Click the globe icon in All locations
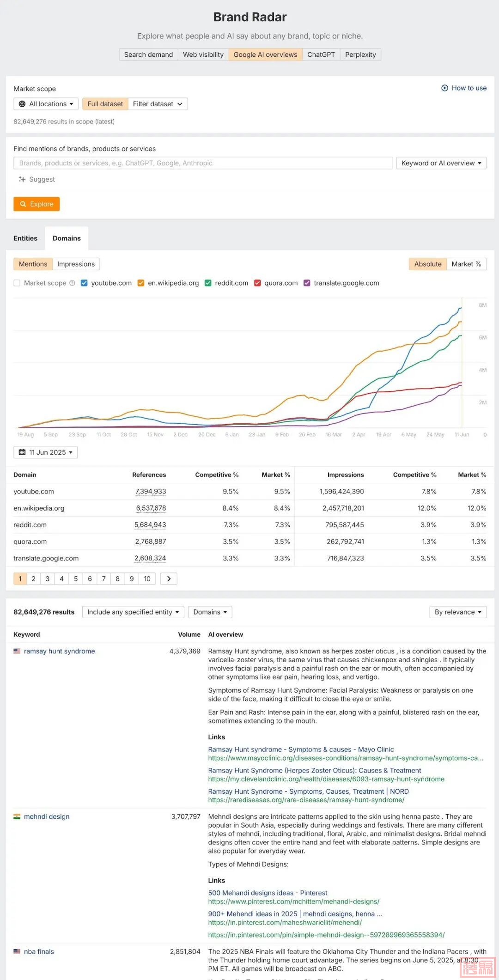The height and width of the screenshot is (980, 499). point(22,104)
